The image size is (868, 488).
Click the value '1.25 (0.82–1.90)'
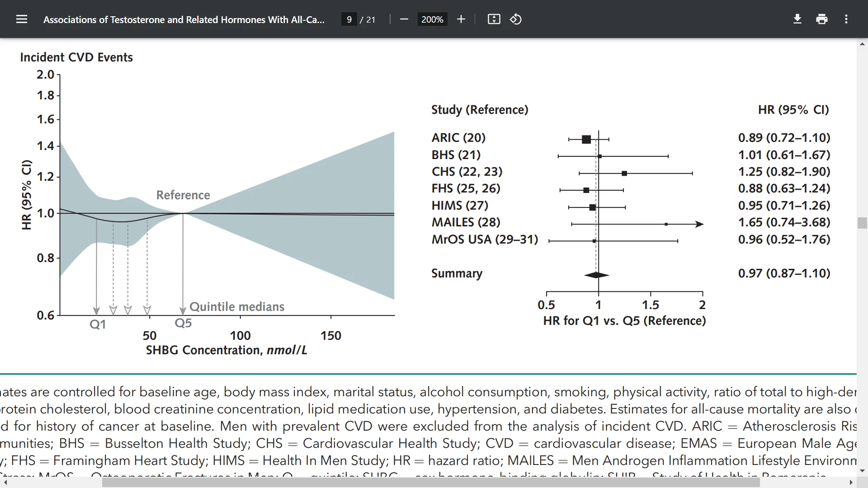point(784,172)
